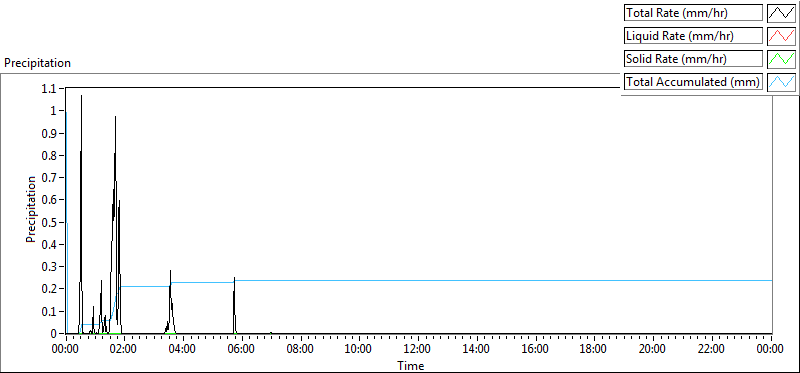The height and width of the screenshot is (373, 800).
Task: Click the Time x-axis title
Action: (x=411, y=365)
